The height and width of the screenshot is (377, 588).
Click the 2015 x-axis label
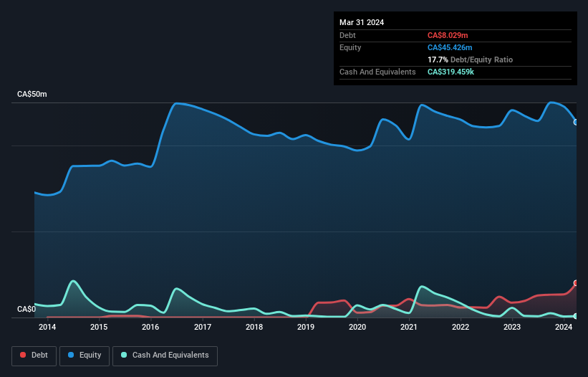coord(99,327)
